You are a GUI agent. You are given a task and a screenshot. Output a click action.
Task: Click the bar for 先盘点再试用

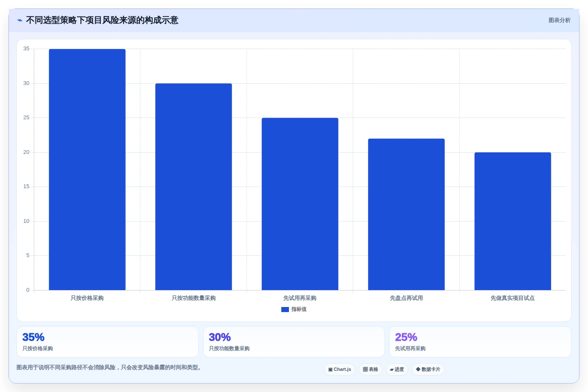406,214
